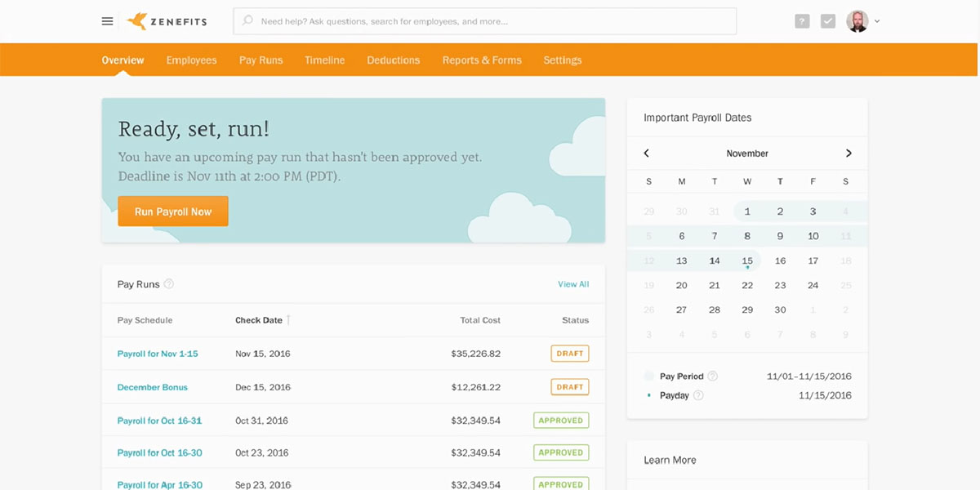Open the Deductions tab
Screen dimensions: 980x490
(393, 60)
